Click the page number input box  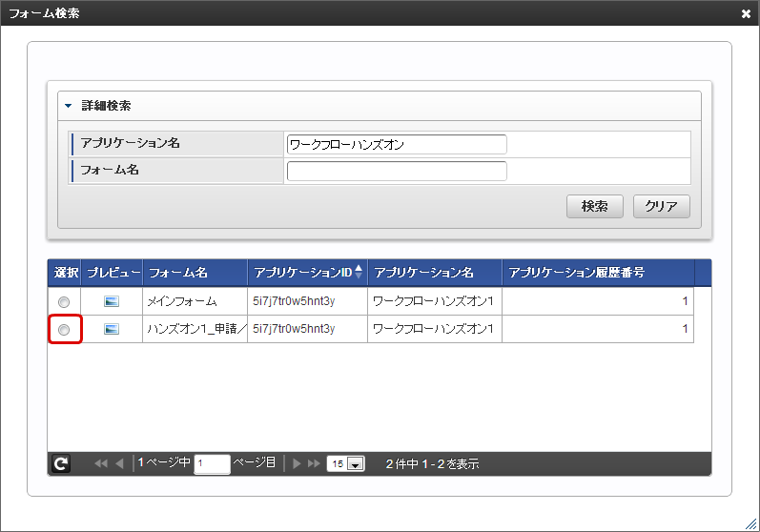coord(212,464)
